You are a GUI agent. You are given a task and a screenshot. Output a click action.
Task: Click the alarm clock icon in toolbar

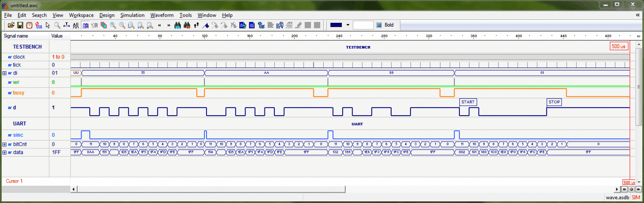pyautogui.click(x=29, y=25)
